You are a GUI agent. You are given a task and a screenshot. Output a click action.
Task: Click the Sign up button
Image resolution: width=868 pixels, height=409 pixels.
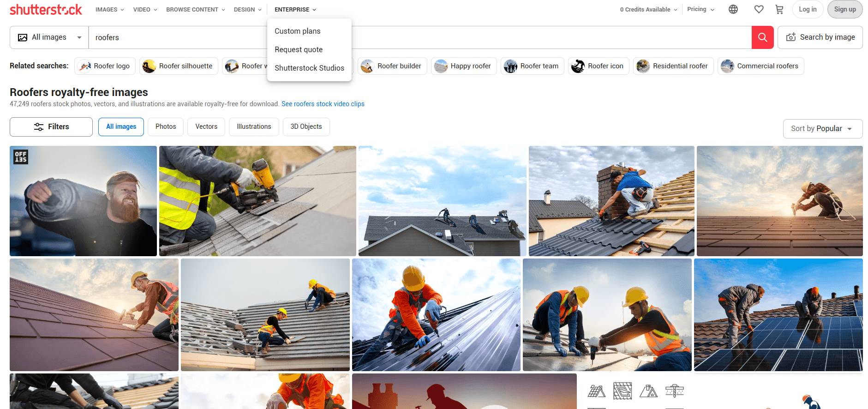point(845,9)
